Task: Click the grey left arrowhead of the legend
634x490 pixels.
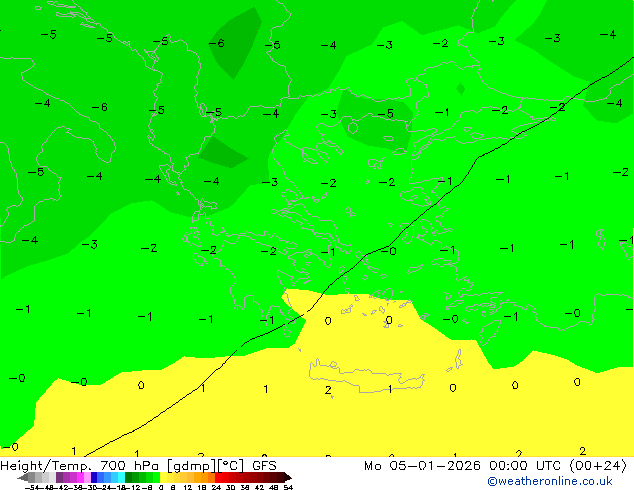Action: (23, 478)
